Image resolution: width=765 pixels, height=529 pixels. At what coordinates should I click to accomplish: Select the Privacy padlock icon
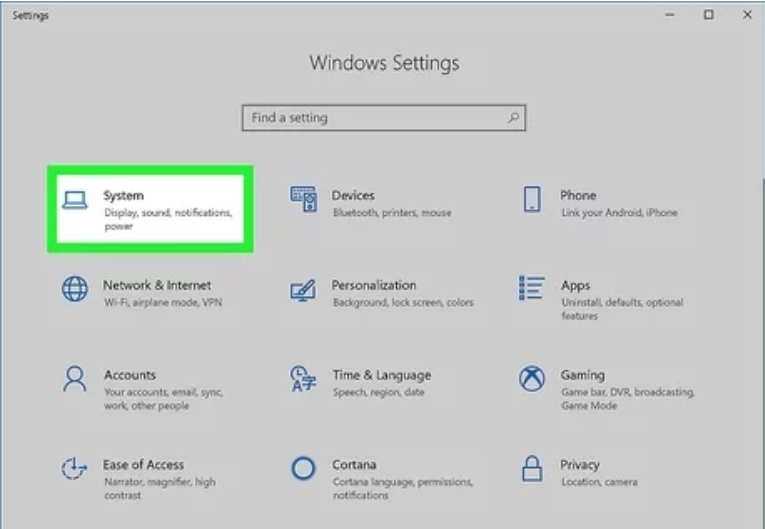click(x=532, y=468)
